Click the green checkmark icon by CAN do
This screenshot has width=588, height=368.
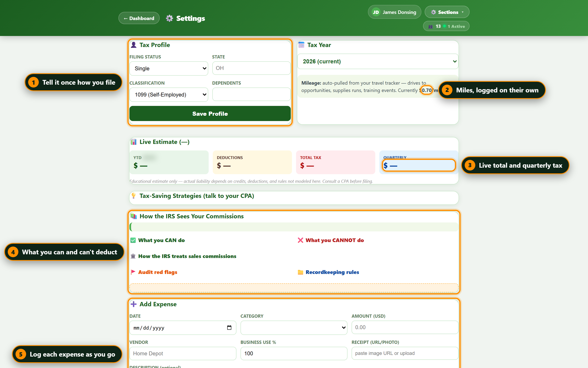(133, 240)
